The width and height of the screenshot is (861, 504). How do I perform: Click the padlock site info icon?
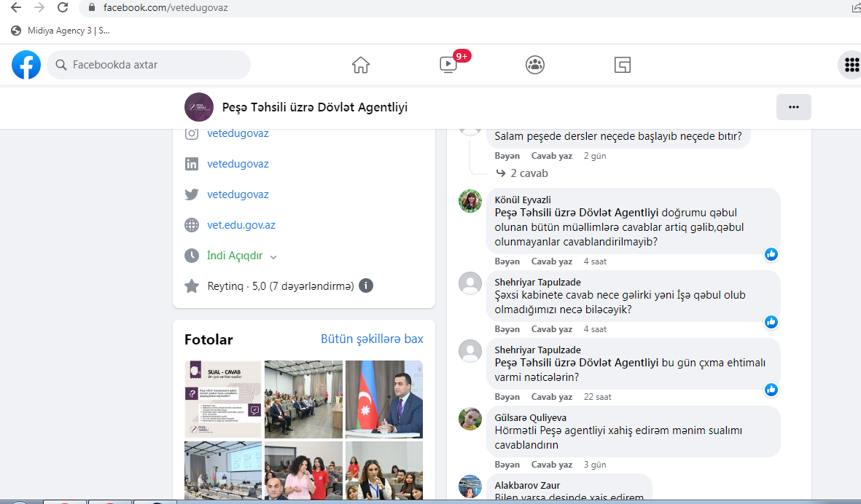point(93,8)
